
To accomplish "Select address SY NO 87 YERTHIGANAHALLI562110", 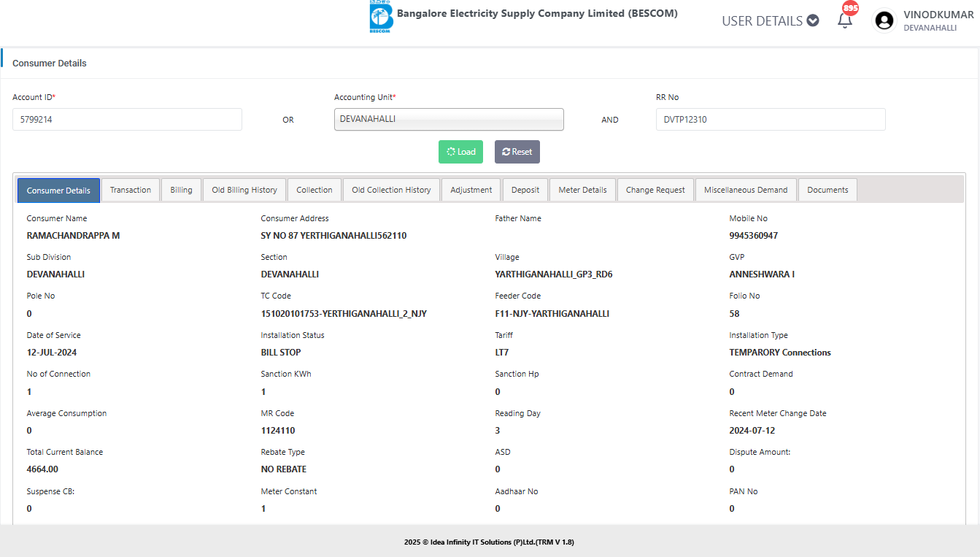I will [x=333, y=236].
